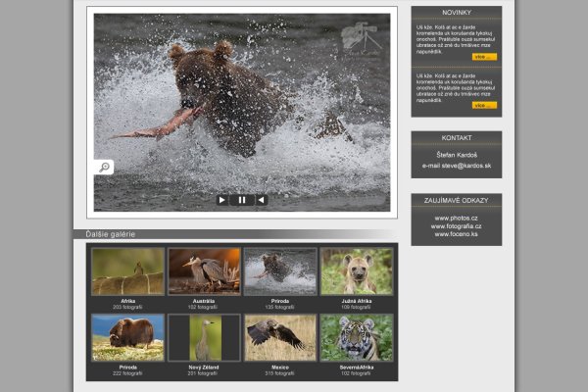Click the Mexico gallery title text
This screenshot has width=588, height=392.
tap(280, 367)
